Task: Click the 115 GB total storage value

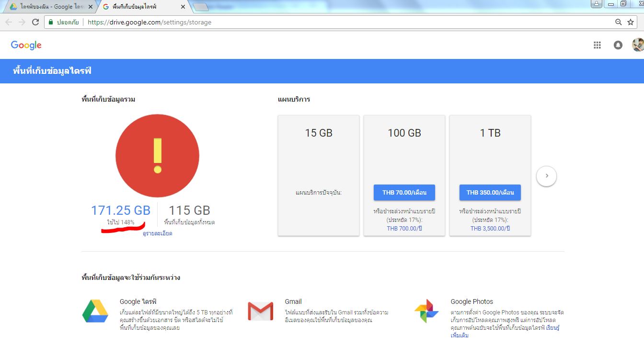Action: pos(189,210)
